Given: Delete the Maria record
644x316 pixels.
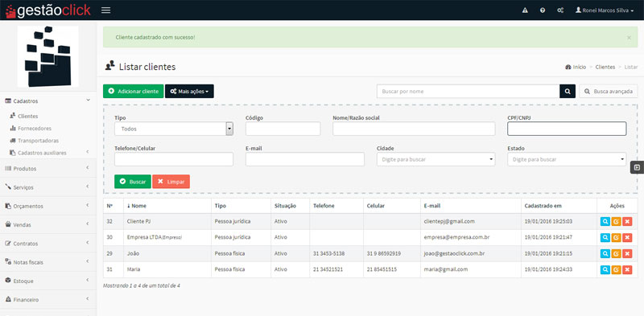Looking at the screenshot, I should coord(627,269).
